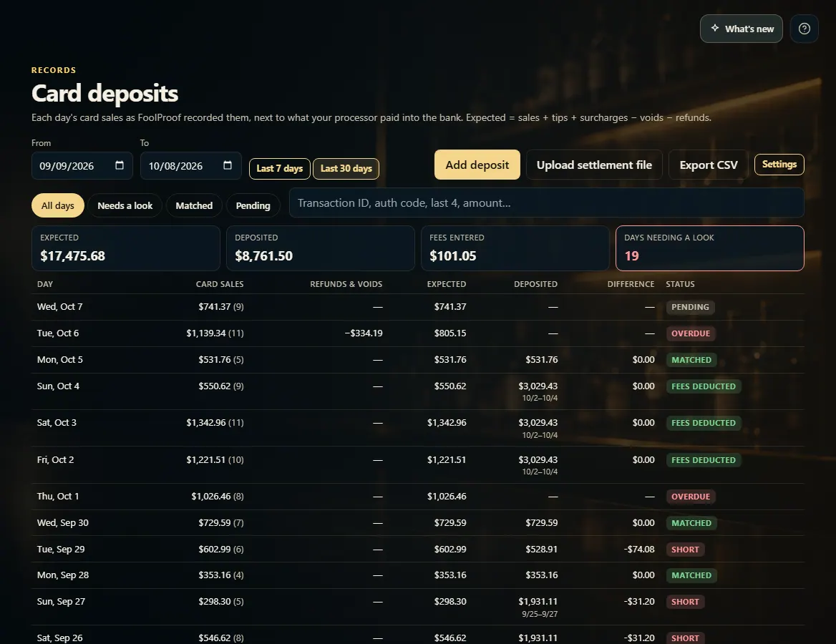The image size is (836, 644).
Task: Click Upload settlement file
Action: coord(594,165)
